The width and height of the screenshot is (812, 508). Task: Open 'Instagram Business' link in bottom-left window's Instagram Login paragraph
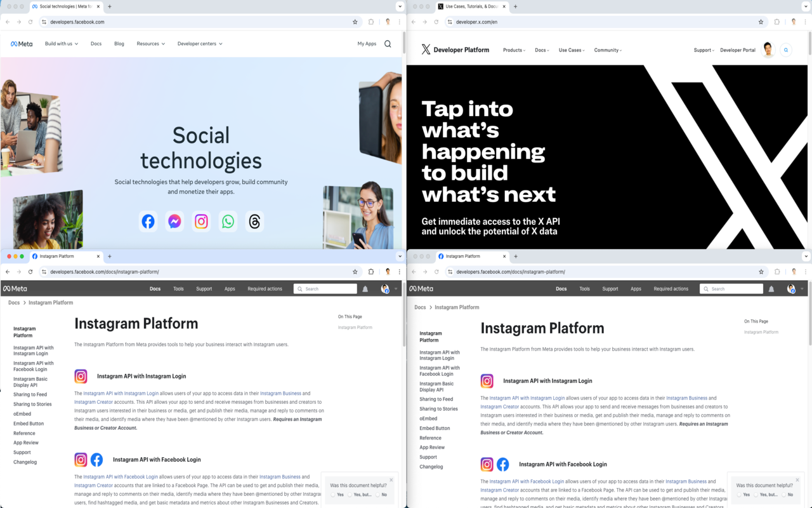(280, 394)
